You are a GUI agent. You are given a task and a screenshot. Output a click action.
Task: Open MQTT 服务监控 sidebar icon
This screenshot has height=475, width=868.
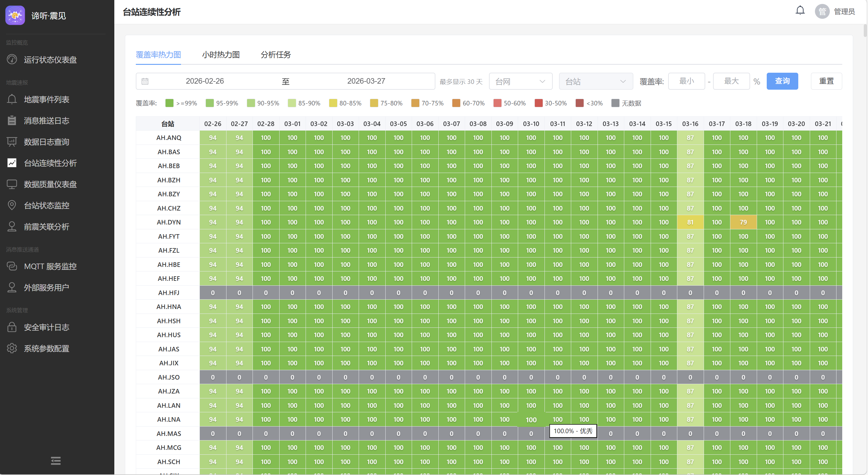(x=12, y=266)
